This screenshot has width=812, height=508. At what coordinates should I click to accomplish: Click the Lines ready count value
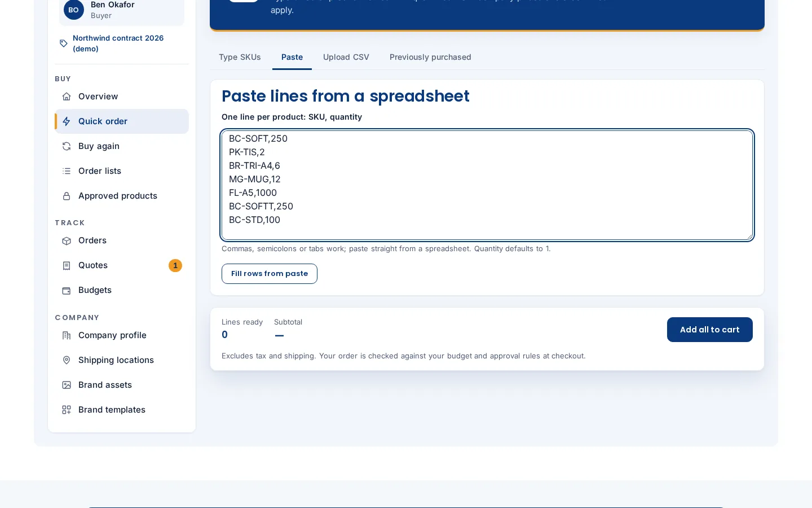click(225, 335)
